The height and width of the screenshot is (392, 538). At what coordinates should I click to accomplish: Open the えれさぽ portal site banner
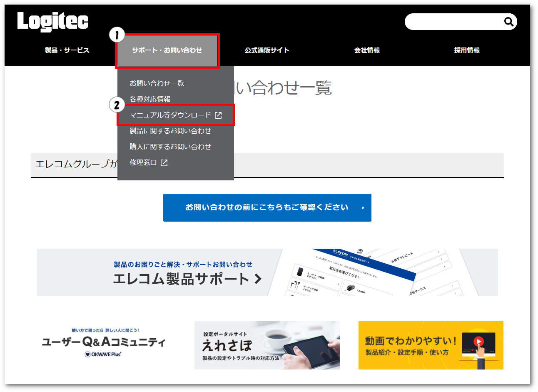tap(267, 345)
